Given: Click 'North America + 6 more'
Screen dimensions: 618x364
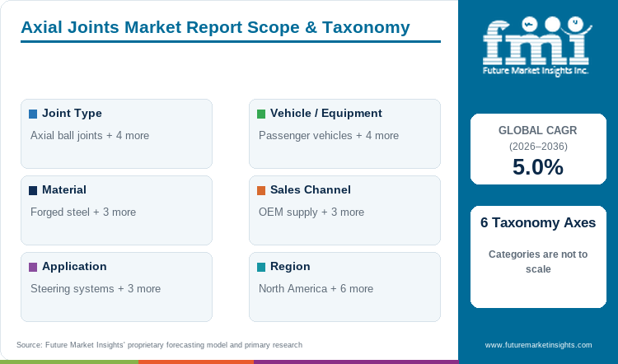Looking at the screenshot, I should [x=316, y=289].
